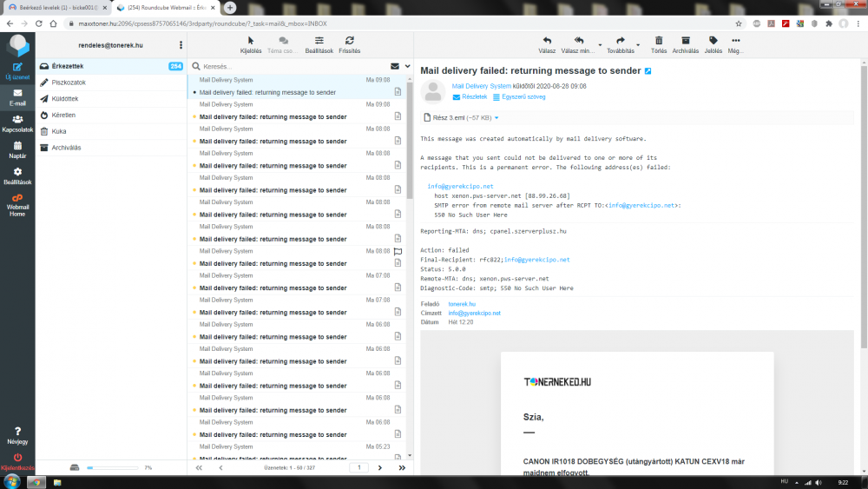Image resolution: width=868 pixels, height=489 pixels.
Task: Open account options menu next to rendeles@tonerek.hu
Action: pos(181,45)
